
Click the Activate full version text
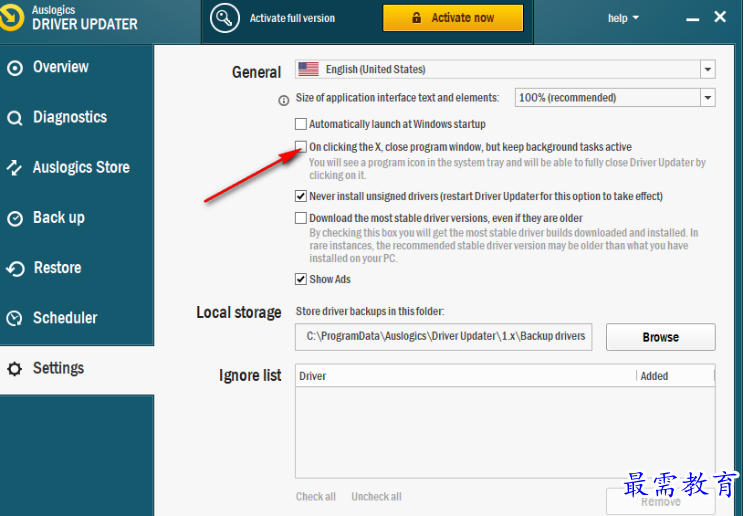point(292,18)
